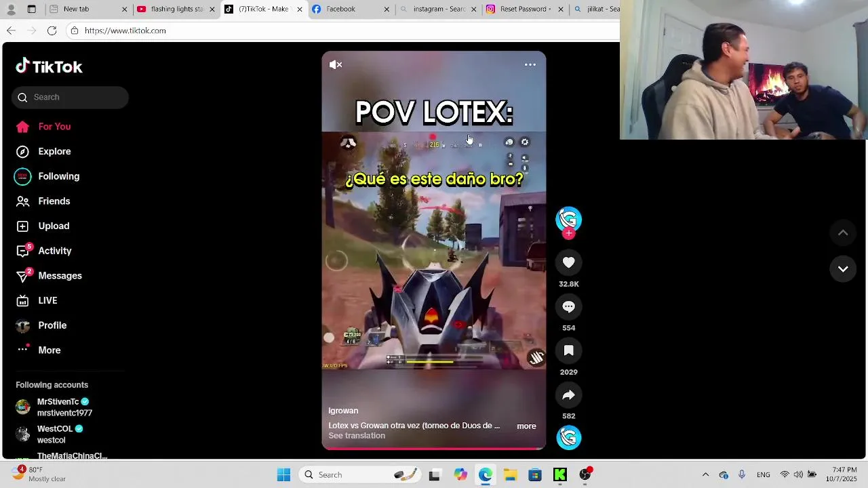Expand the More sidebar menu
Viewport: 868px width, 488px height.
tap(49, 350)
